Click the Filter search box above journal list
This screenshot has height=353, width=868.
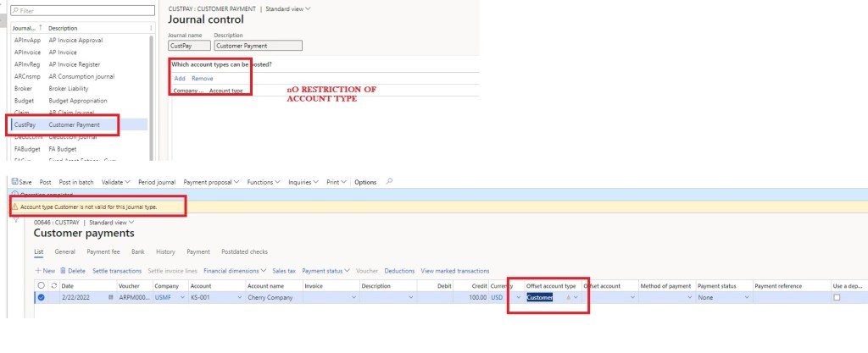click(82, 11)
